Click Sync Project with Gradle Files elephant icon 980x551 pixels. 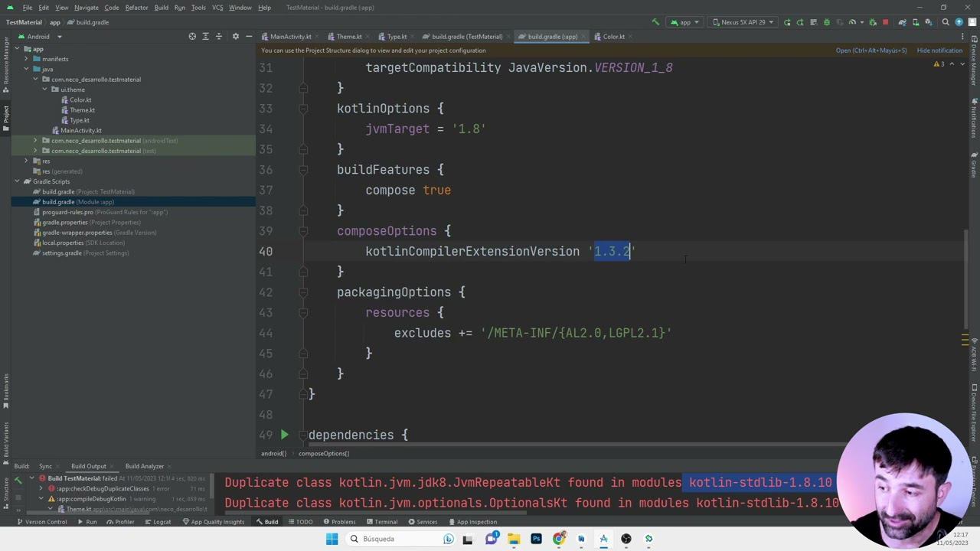903,22
